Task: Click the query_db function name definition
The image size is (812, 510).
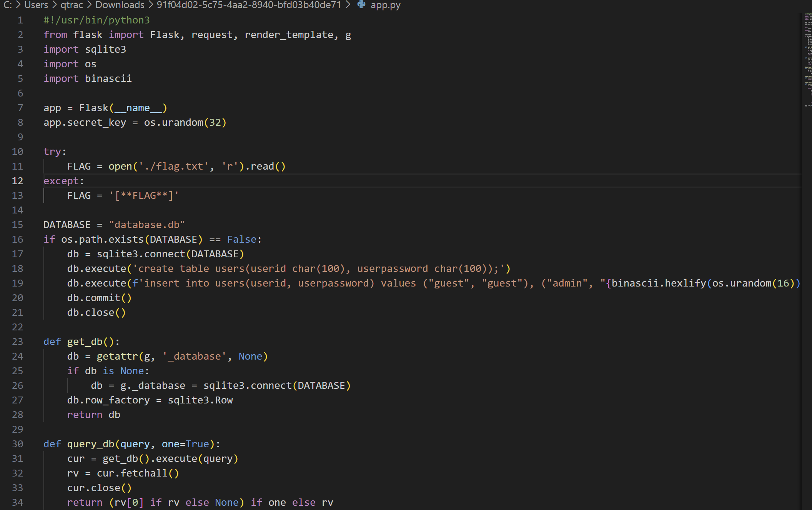Action: (x=90, y=444)
